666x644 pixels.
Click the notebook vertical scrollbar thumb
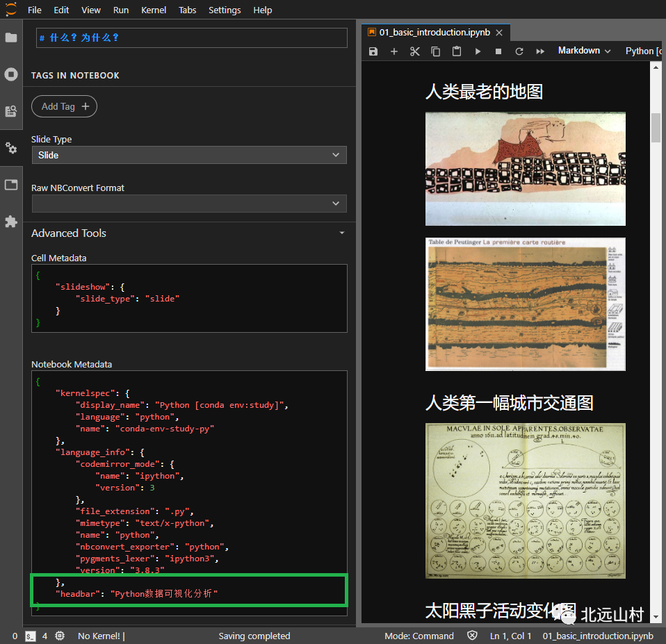(x=656, y=127)
